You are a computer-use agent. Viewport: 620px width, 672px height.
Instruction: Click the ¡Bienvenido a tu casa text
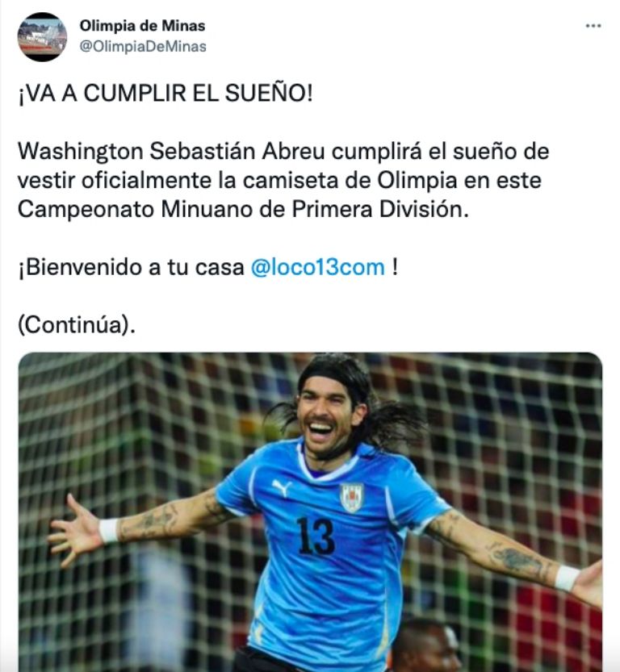coord(132,268)
